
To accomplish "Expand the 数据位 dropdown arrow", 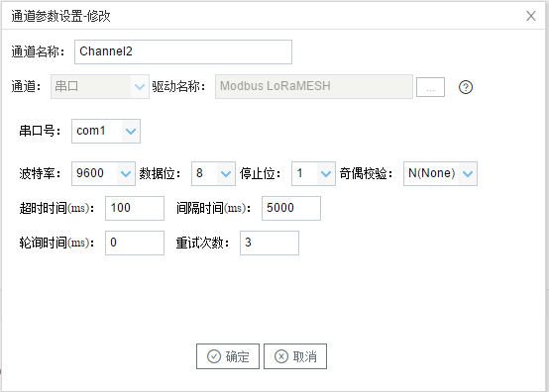I will click(x=226, y=173).
